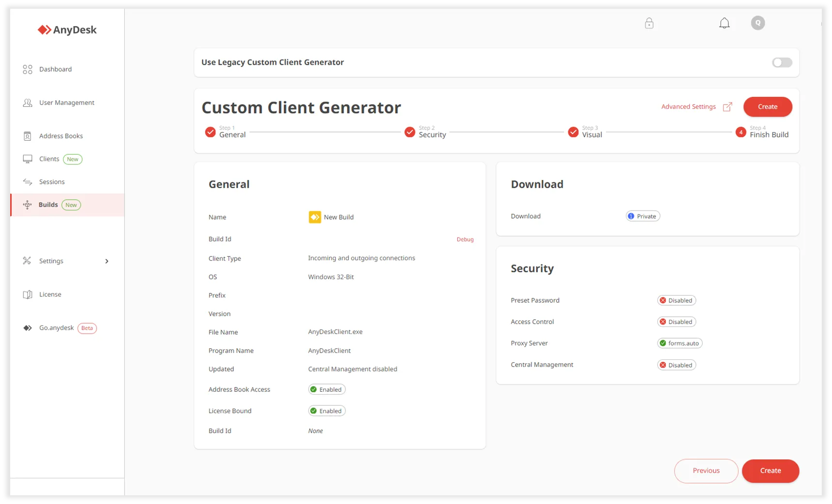Click the AnyDesk logo
This screenshot has height=504, width=832.
[67, 30]
